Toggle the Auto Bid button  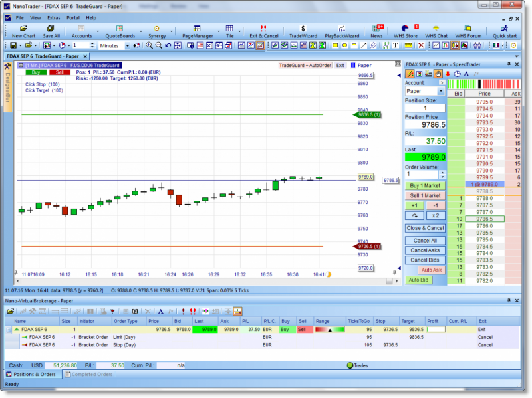418,280
